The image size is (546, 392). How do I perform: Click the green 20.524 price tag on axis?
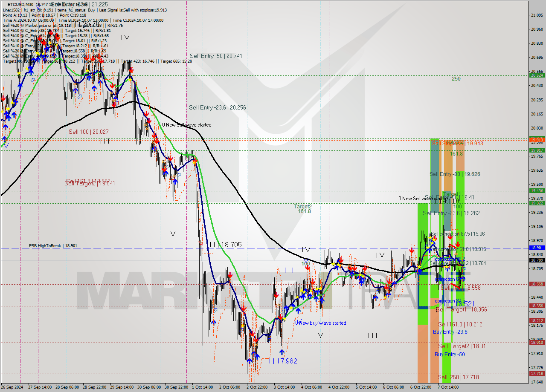coord(537,75)
